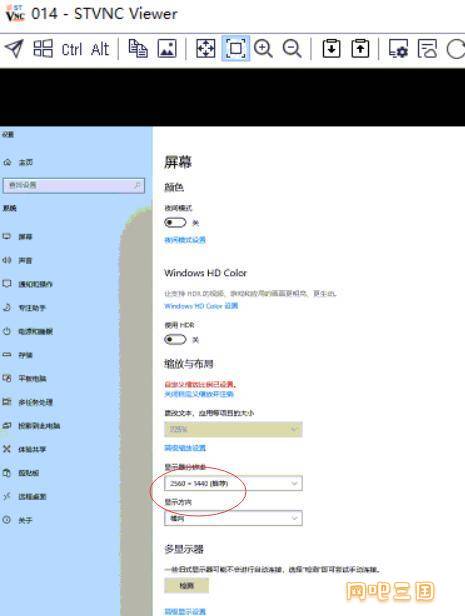Go to 主页 home in settings sidebar
465x616 pixels.
point(18,162)
